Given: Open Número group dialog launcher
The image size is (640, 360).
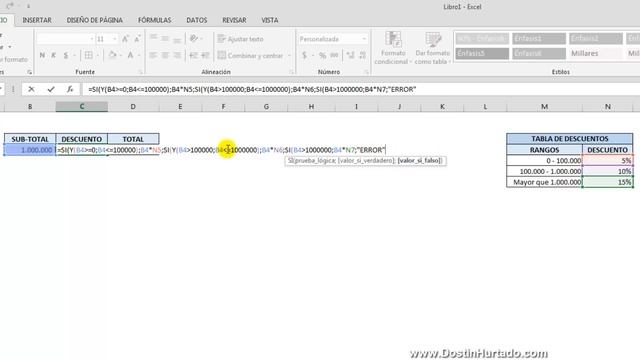Looking at the screenshot, I should pyautogui.click(x=366, y=72).
